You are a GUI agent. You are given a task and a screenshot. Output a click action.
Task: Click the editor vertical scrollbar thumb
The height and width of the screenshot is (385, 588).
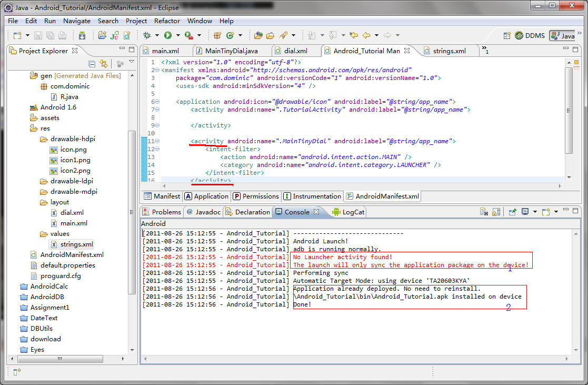(x=569, y=110)
